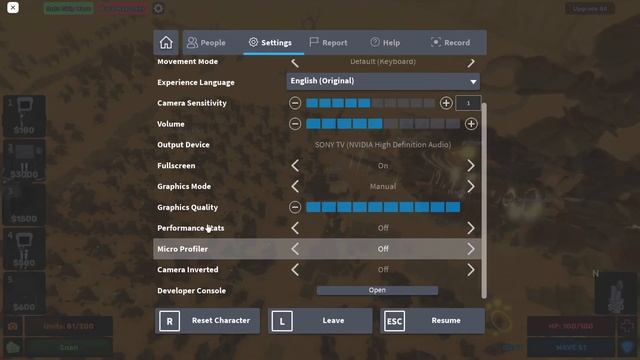
Task: Click the Camera Sensitivity value field
Action: (468, 103)
